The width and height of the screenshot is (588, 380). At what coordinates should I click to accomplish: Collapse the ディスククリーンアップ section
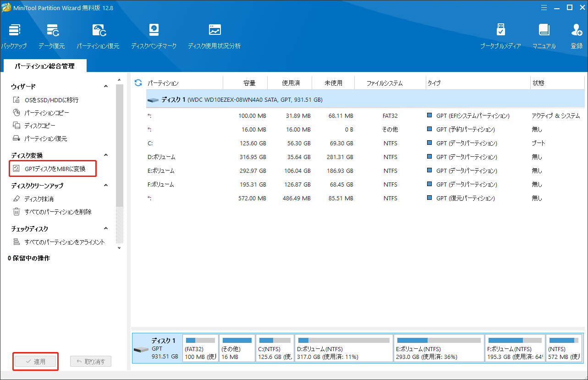point(106,186)
